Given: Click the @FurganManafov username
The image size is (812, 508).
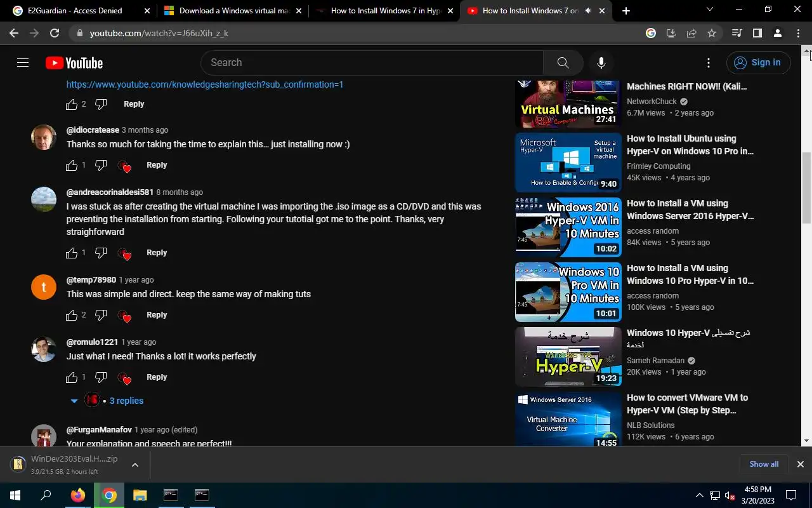Looking at the screenshot, I should click(x=99, y=430).
